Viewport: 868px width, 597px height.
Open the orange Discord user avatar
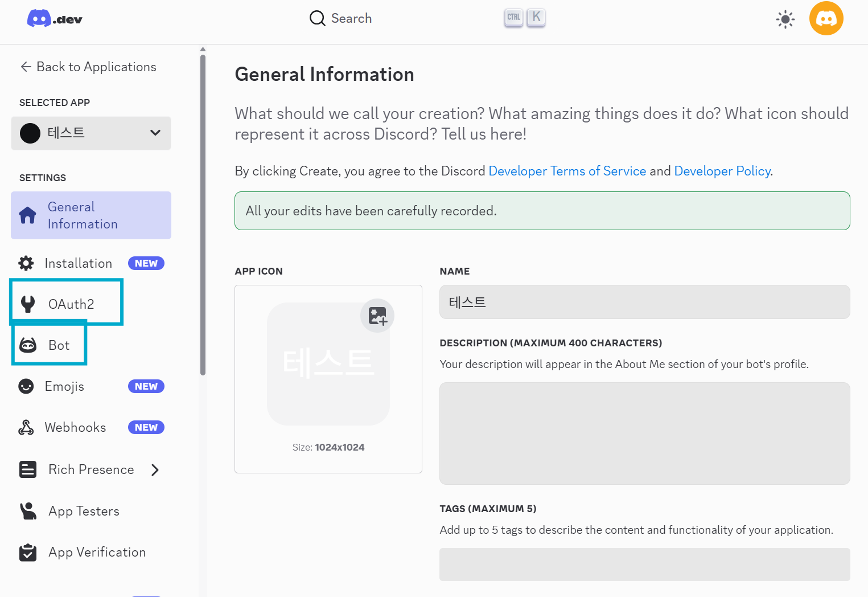tap(826, 19)
